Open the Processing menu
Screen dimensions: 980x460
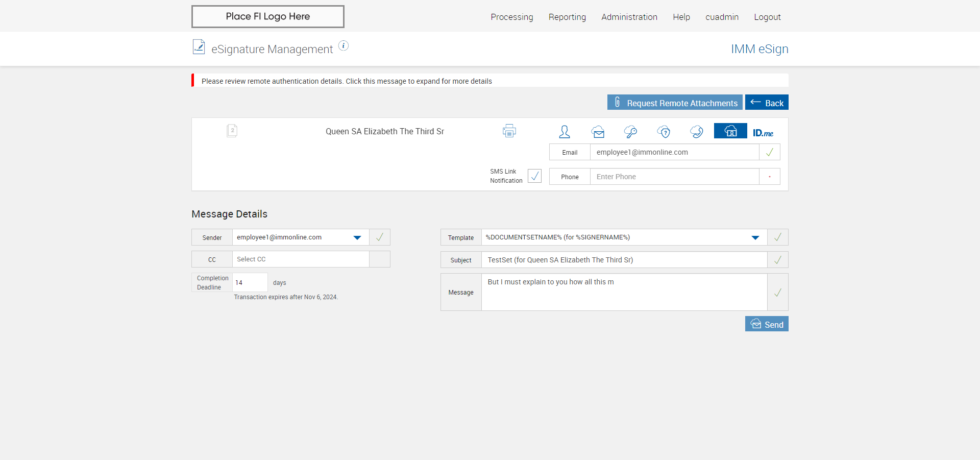(511, 17)
